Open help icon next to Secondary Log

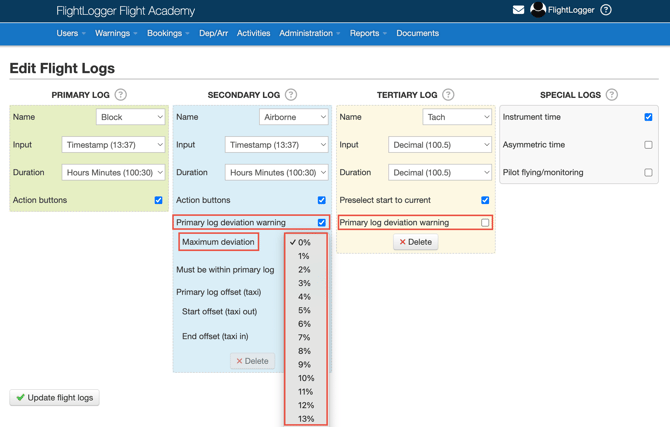pos(291,95)
